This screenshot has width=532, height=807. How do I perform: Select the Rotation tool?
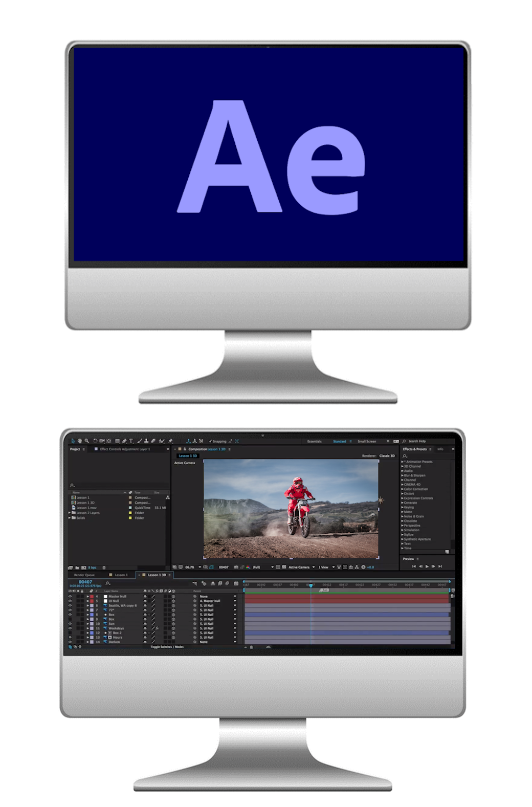click(95, 441)
